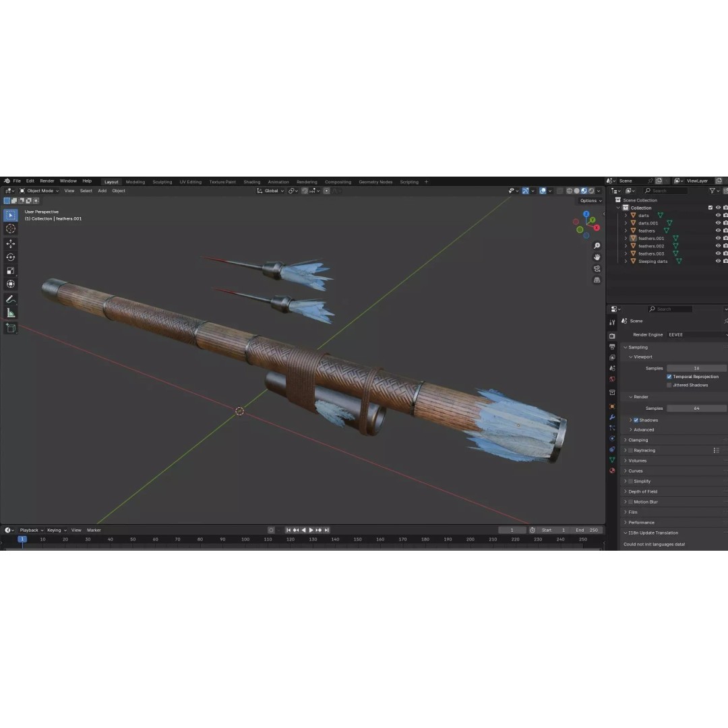Open the Physics properties tab
Viewport: 728px width, 728px height.
coord(612,439)
